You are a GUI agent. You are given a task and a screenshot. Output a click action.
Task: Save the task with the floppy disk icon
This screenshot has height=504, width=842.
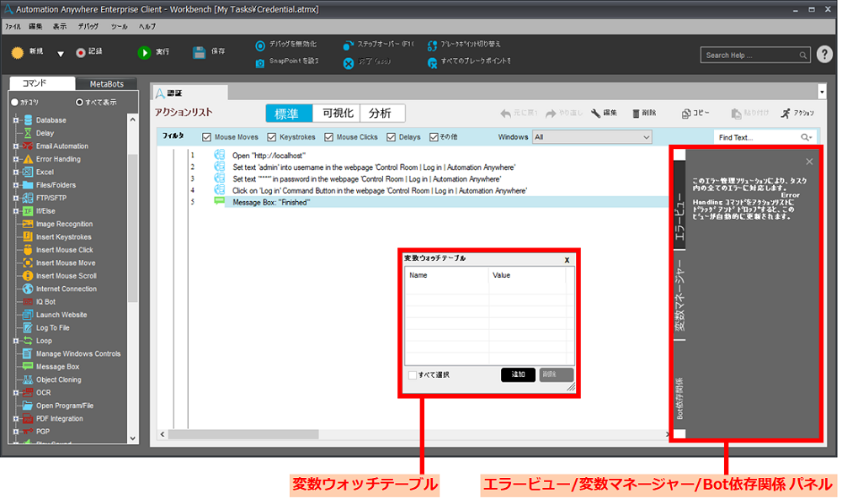click(x=200, y=52)
